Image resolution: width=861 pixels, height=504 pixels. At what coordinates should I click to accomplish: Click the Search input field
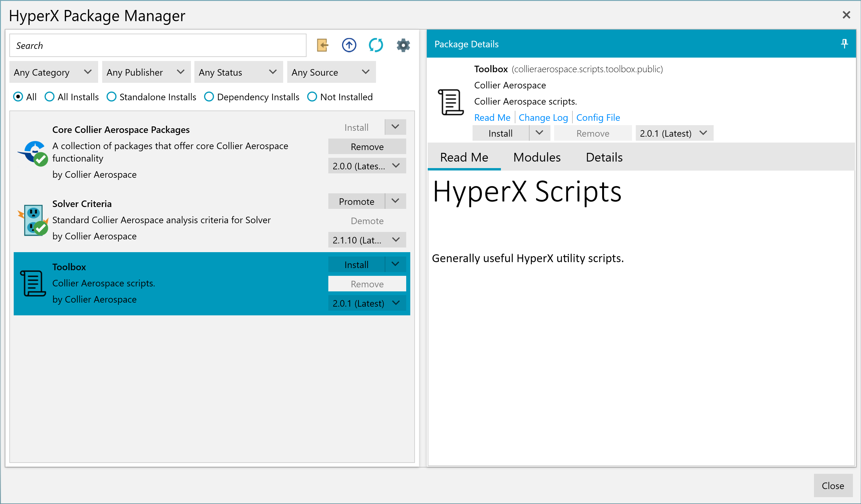tap(158, 45)
